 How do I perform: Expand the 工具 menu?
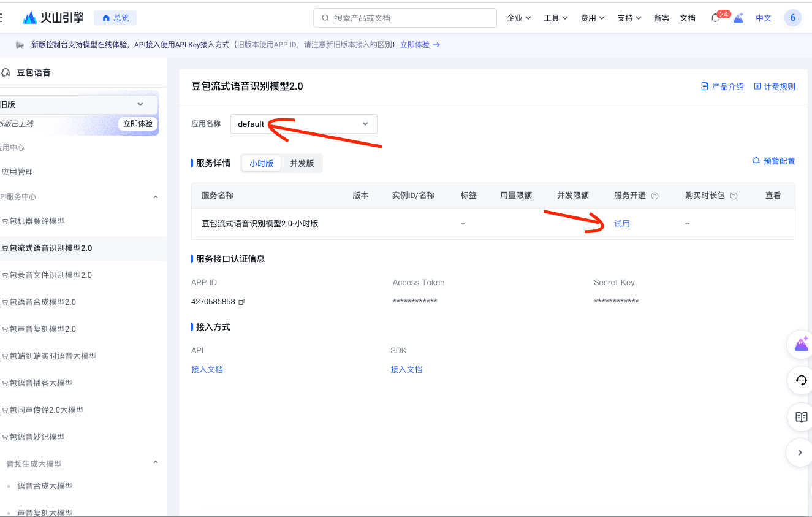[556, 18]
